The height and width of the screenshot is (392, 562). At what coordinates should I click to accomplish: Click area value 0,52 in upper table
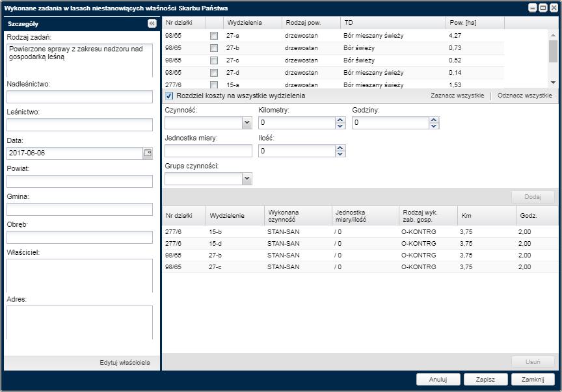tap(455, 60)
